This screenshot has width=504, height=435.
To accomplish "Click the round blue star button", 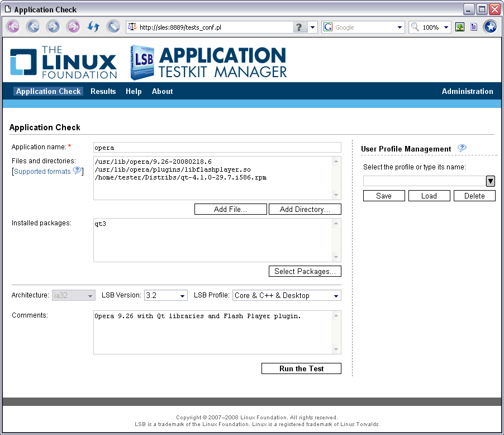I will 491,27.
